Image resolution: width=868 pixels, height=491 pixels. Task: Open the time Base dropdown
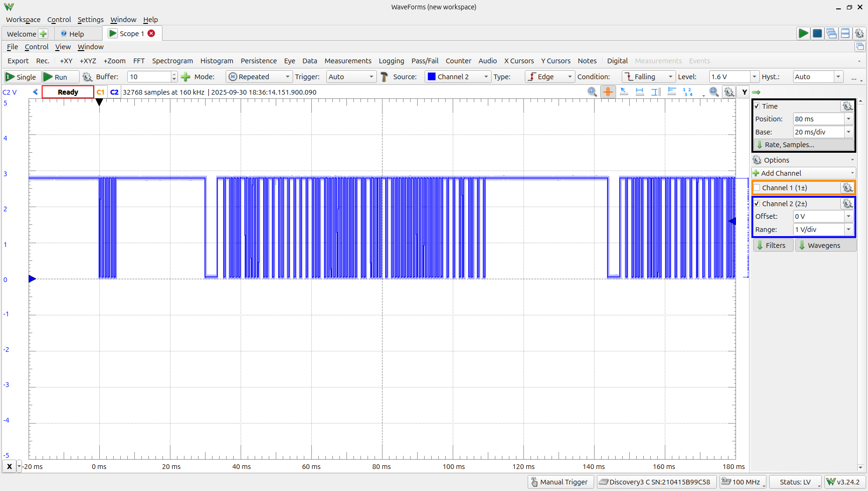(848, 132)
